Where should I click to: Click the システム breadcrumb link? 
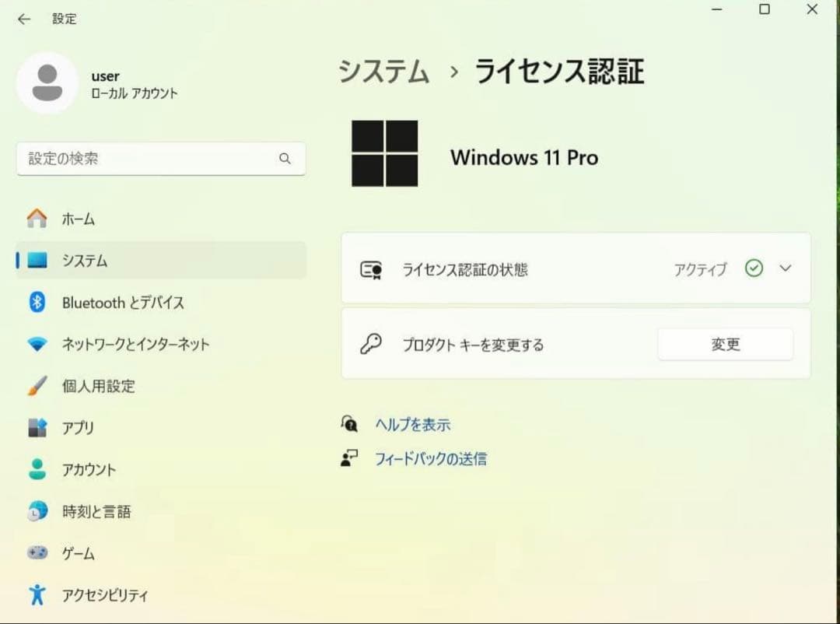(x=383, y=72)
